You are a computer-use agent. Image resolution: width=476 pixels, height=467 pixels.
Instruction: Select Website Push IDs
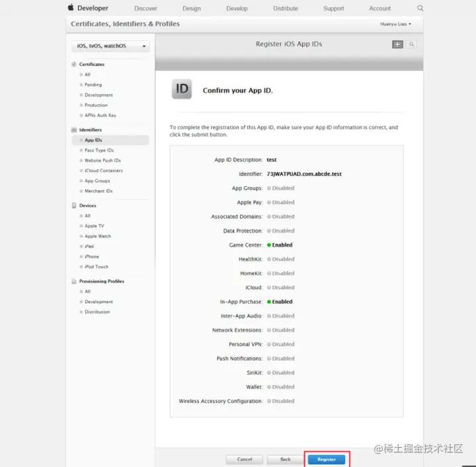point(102,161)
